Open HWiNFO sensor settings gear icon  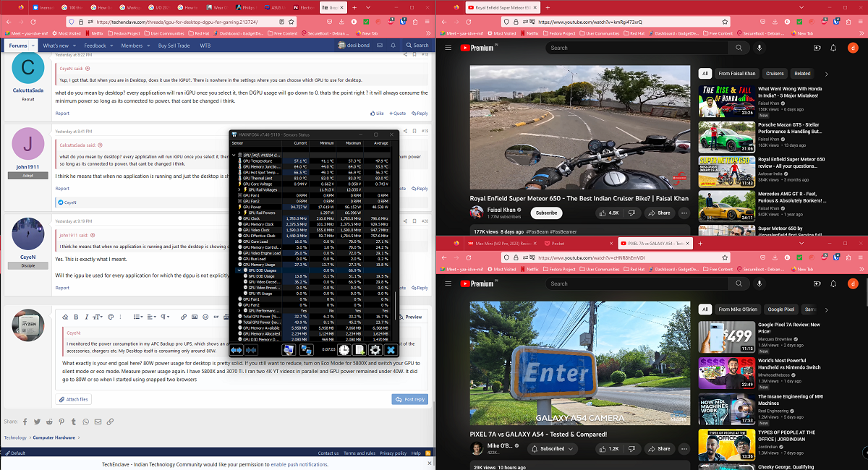[x=375, y=350]
